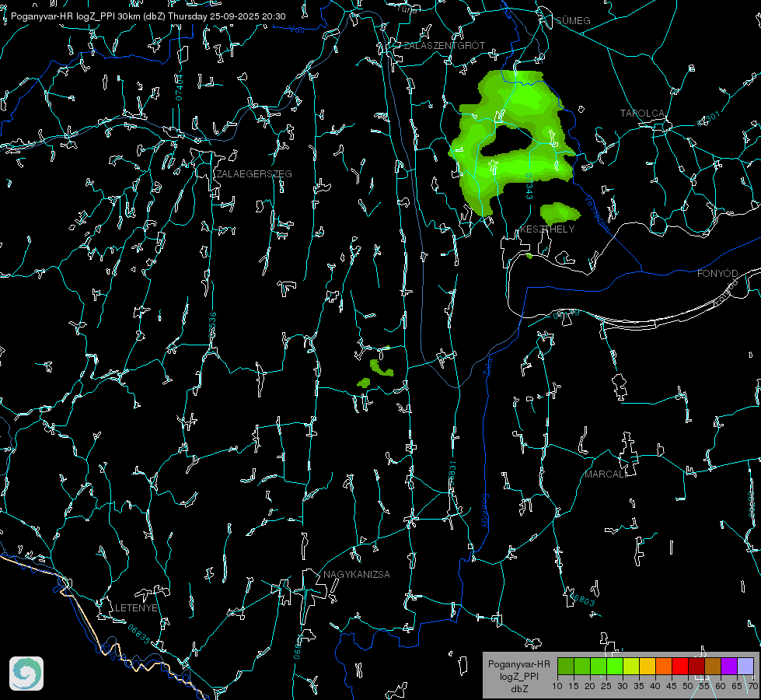Click the 'Poganyvar-HR' legend label
This screenshot has height=700, width=761.
[x=518, y=663]
